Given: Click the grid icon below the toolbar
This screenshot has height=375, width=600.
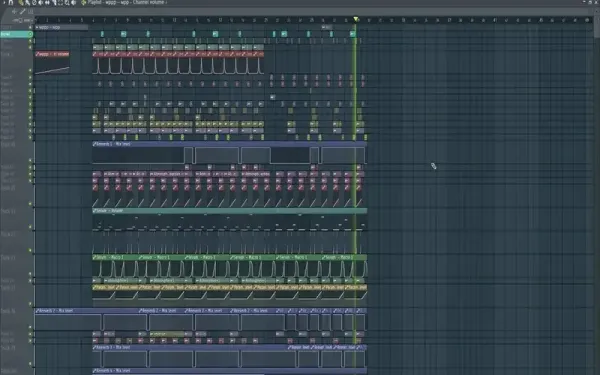Looking at the screenshot, I should (30, 11).
